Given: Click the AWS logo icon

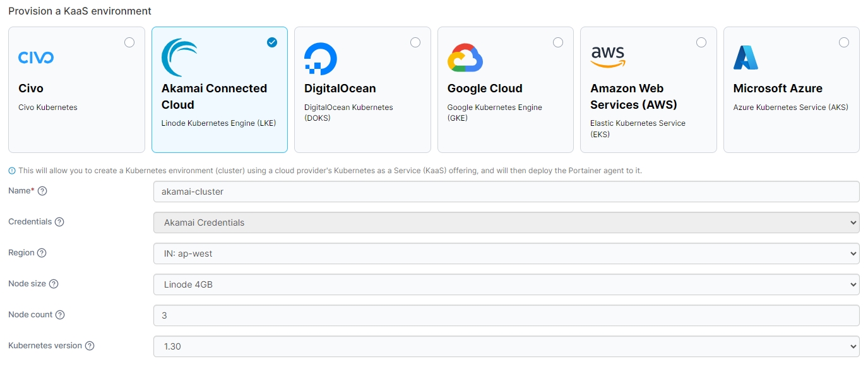Looking at the screenshot, I should (607, 57).
